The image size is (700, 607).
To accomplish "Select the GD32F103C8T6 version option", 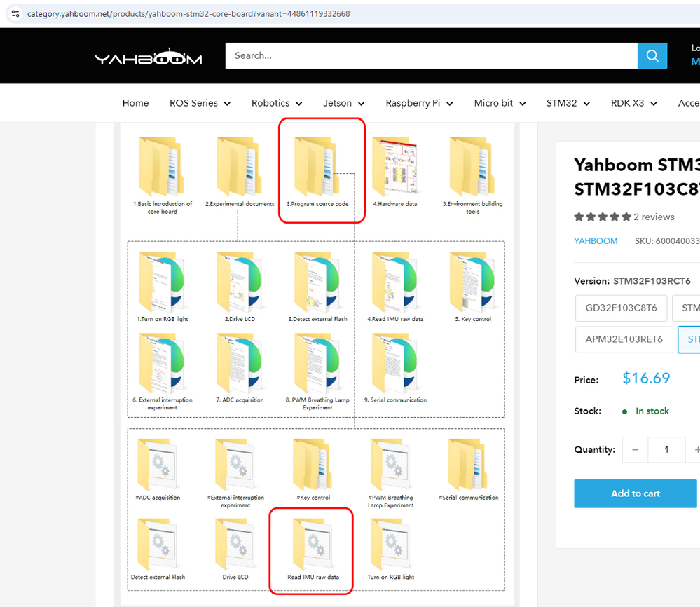I will click(621, 308).
